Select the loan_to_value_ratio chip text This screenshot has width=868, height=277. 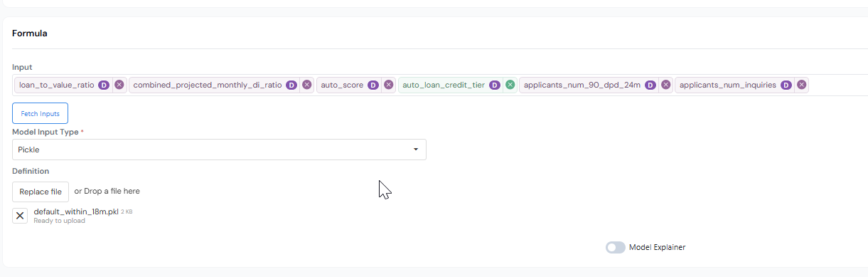tap(56, 85)
